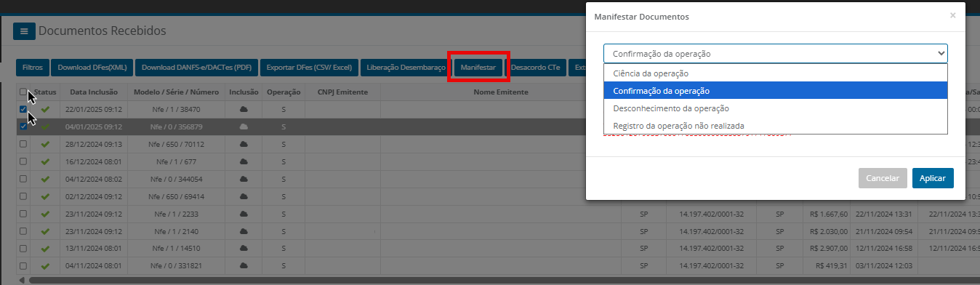Click the green check status for Nfe / 0 / 344054
The height and width of the screenshot is (285, 980).
(x=45, y=179)
